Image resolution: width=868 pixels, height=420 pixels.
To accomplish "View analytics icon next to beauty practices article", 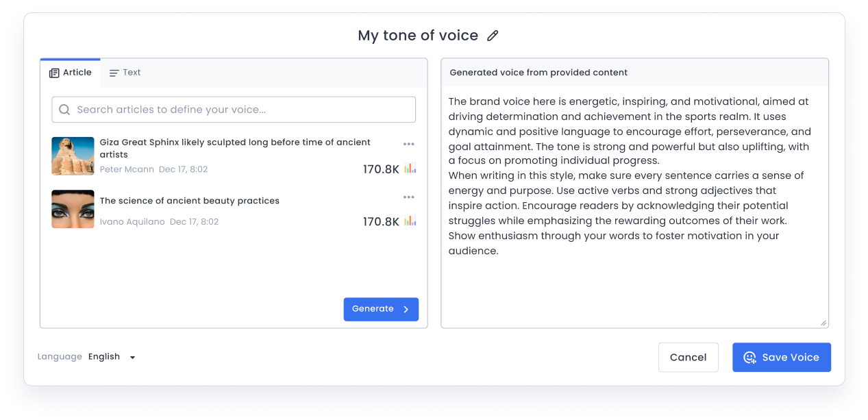I will (x=411, y=221).
